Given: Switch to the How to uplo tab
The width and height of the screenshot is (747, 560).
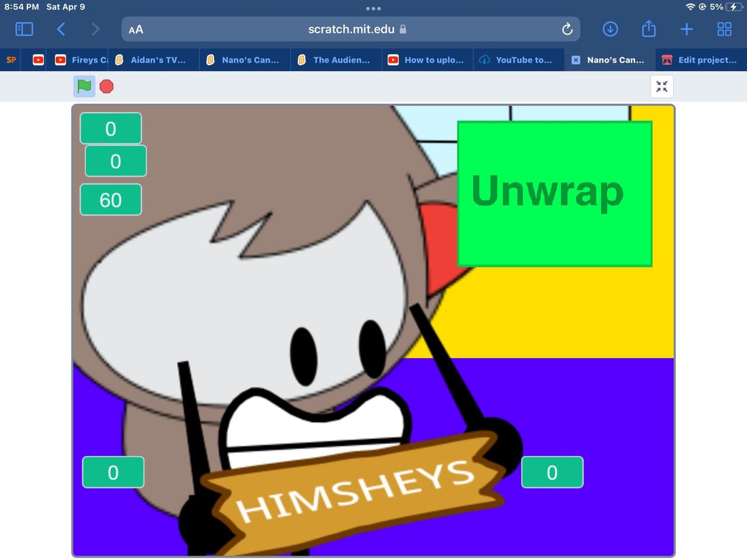Looking at the screenshot, I should 428,60.
